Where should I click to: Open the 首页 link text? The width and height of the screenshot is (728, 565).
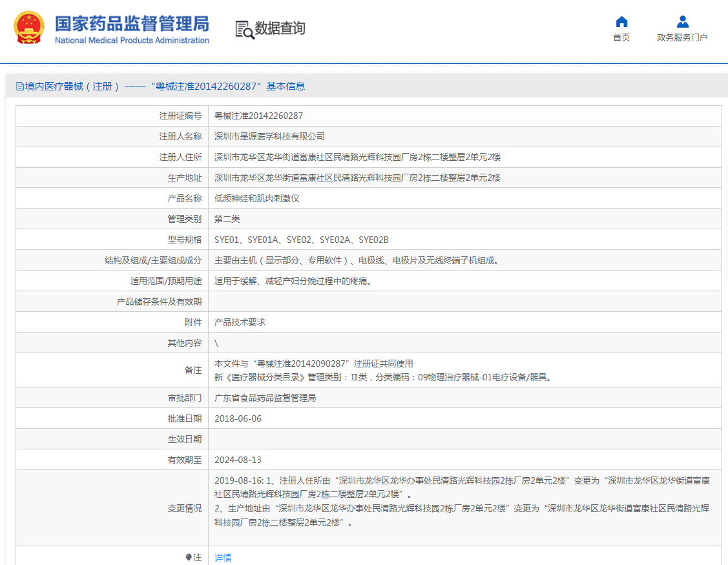621,37
